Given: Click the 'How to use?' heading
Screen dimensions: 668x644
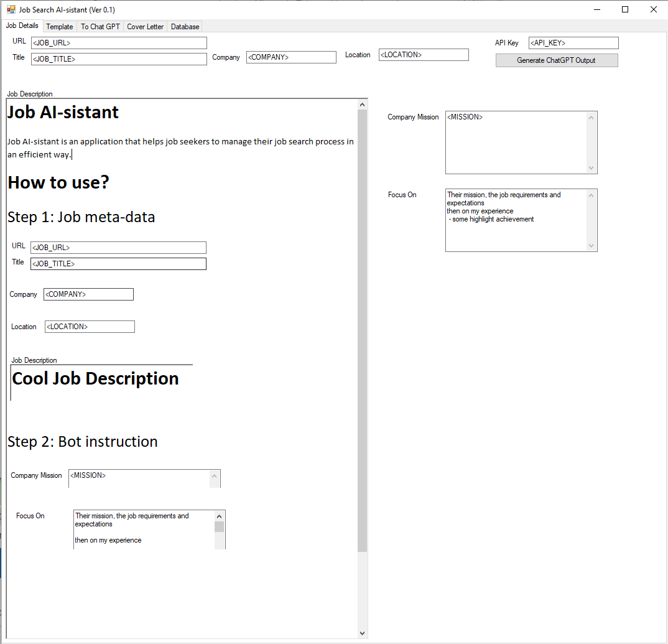Looking at the screenshot, I should tap(58, 182).
